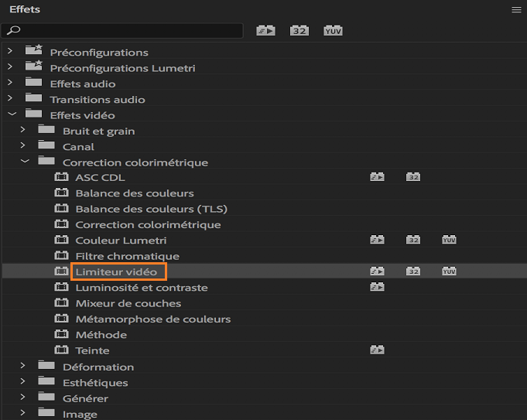This screenshot has height=420, width=527.
Task: Click the YUV badge on Couleur Lumetri
Action: click(x=450, y=241)
